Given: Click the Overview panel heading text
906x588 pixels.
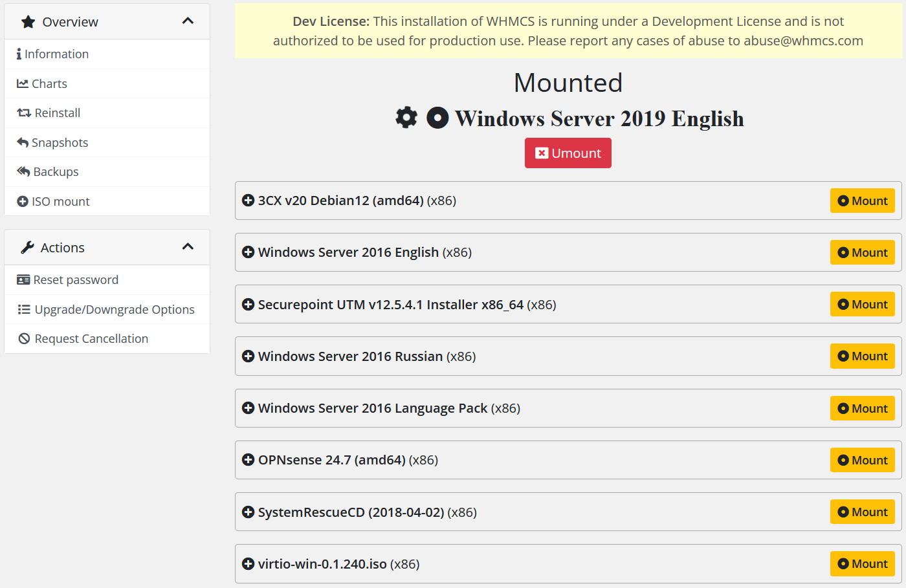Looking at the screenshot, I should [x=70, y=22].
